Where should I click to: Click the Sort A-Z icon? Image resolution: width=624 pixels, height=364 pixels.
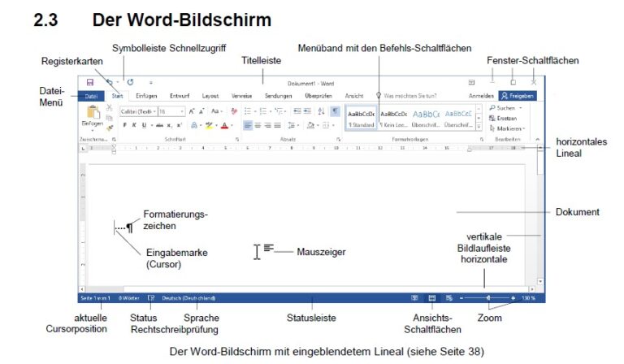321,111
